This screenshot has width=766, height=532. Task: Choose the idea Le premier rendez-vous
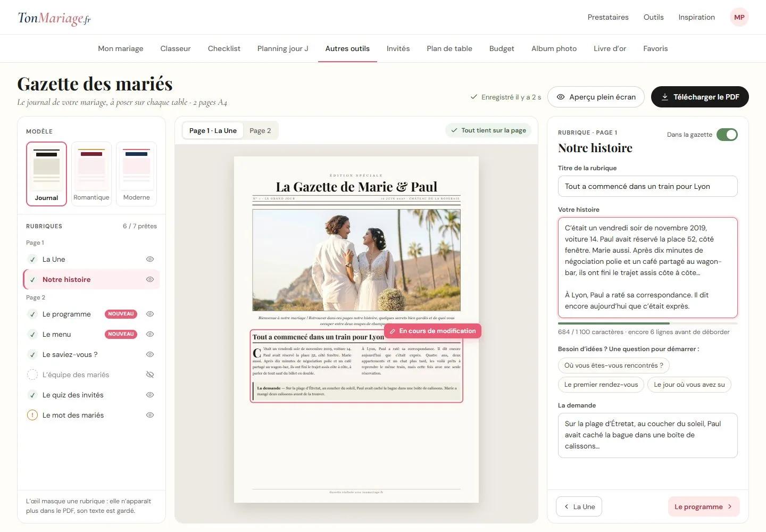601,385
